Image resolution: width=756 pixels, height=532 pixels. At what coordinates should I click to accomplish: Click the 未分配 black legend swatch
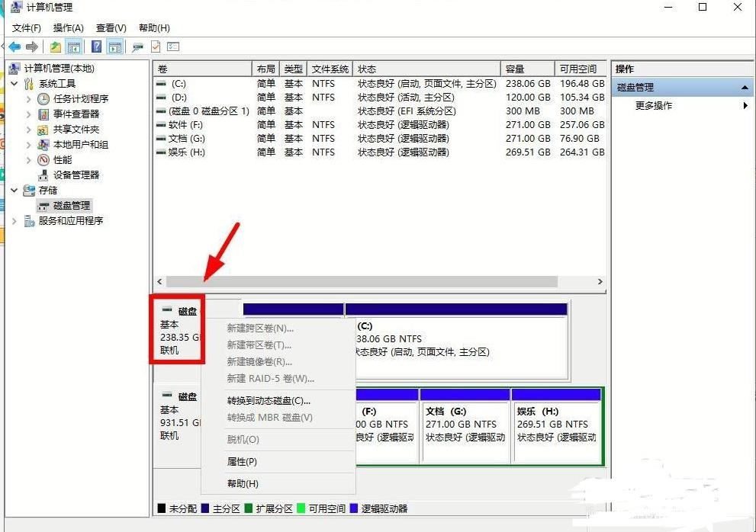tap(162, 508)
